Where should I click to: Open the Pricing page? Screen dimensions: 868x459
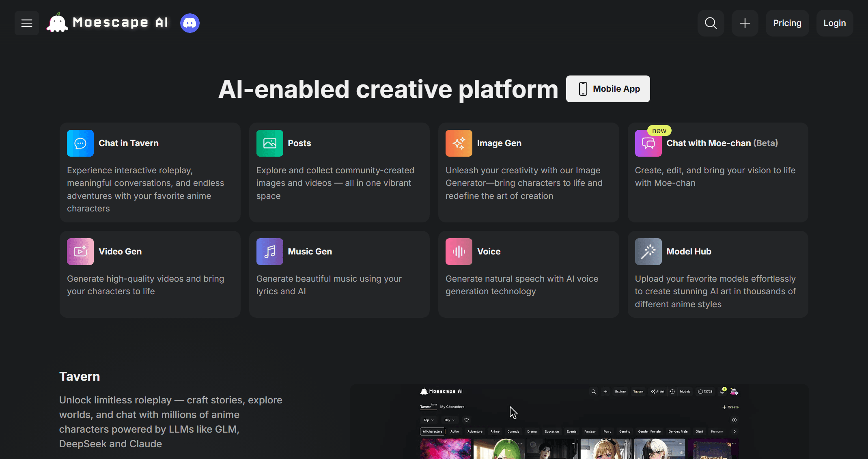(787, 23)
